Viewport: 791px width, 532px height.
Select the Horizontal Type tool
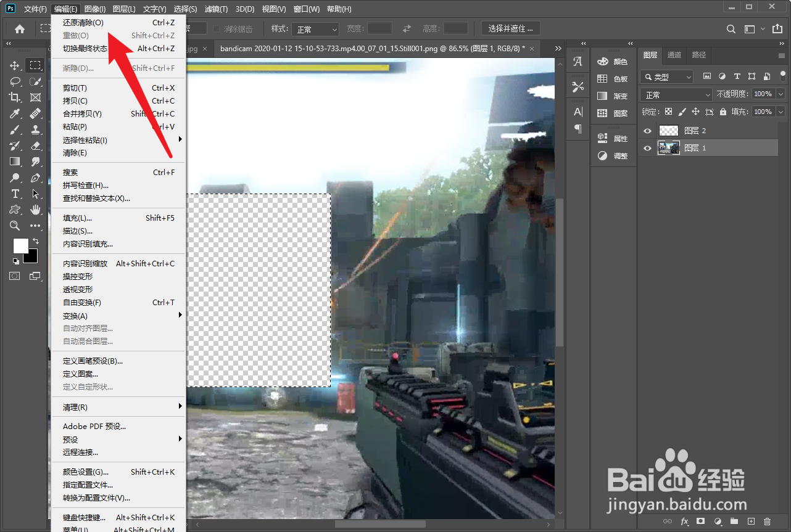tap(15, 194)
